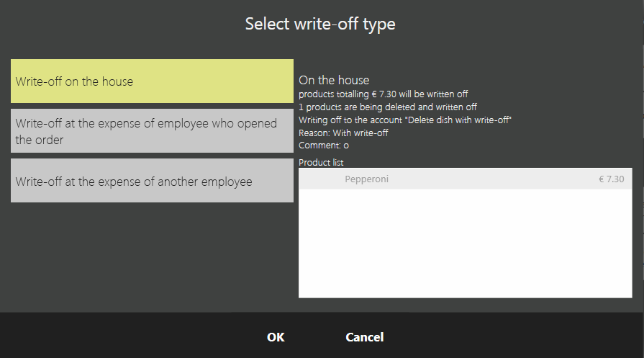Click the € 7.30 price in Pepperoni row
This screenshot has width=644, height=358.
(x=611, y=179)
